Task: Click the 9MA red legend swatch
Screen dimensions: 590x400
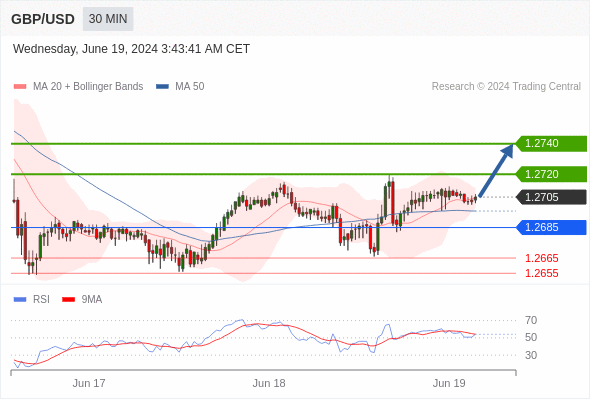Action: click(68, 300)
